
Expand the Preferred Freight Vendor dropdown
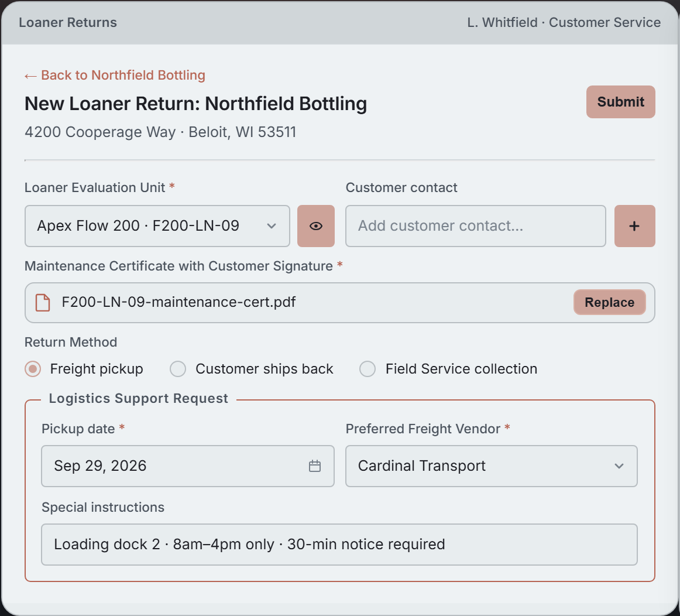[492, 466]
